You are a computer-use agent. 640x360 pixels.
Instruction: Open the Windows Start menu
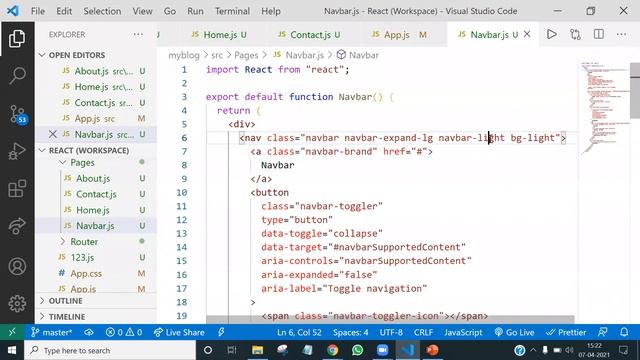pos(12,350)
